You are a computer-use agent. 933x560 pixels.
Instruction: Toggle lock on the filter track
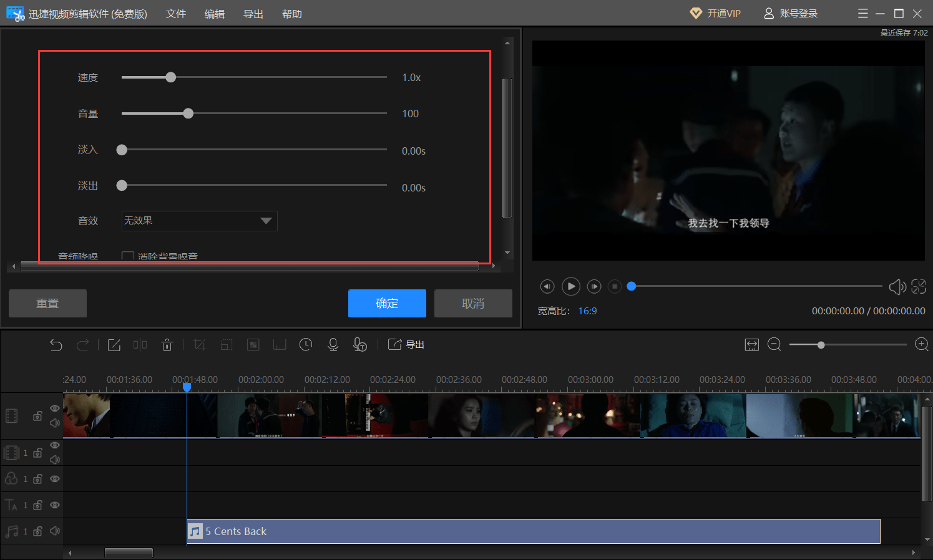click(x=38, y=479)
